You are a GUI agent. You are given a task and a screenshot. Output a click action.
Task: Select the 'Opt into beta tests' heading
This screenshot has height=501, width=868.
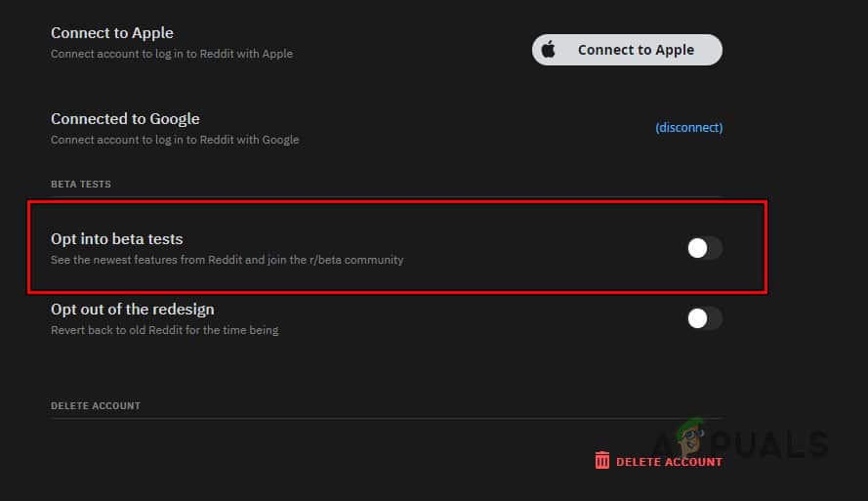click(x=117, y=239)
